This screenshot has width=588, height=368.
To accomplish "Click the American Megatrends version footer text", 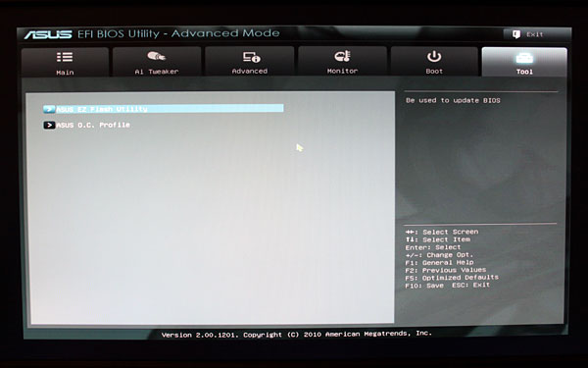I will [x=297, y=334].
